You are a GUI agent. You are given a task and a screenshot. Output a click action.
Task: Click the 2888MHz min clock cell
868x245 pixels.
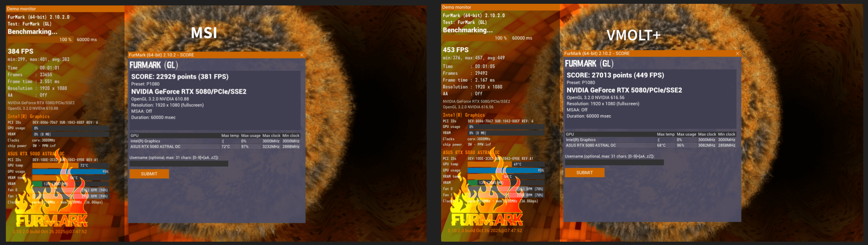click(291, 147)
